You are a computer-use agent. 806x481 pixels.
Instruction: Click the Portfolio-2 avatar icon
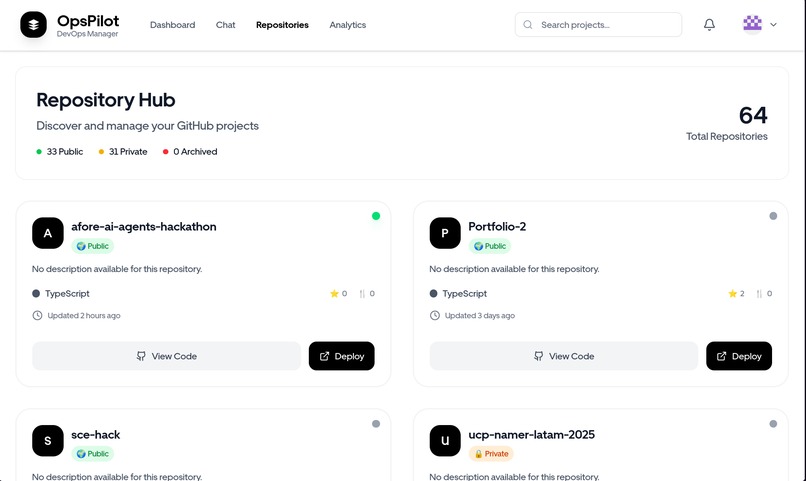[x=445, y=233]
